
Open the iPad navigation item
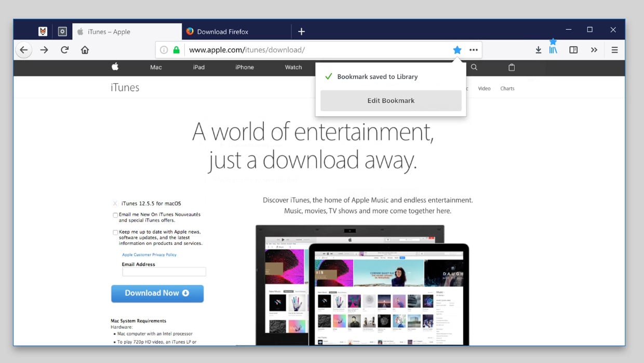click(199, 67)
